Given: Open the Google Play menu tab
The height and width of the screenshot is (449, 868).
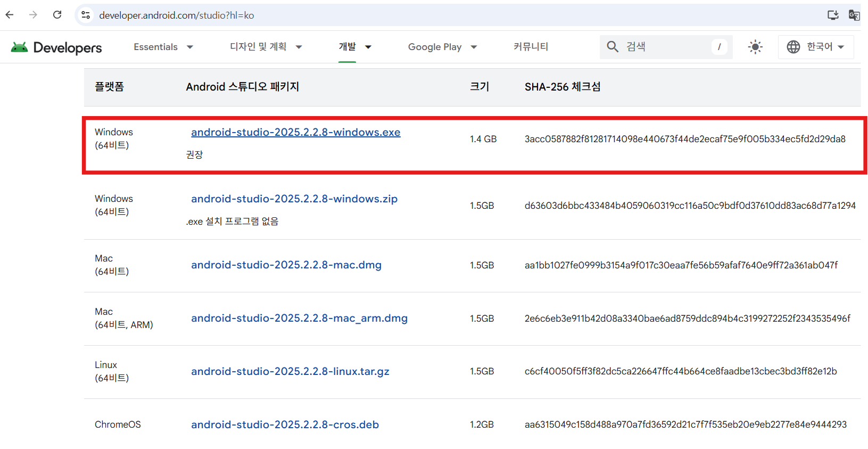Looking at the screenshot, I should point(435,47).
